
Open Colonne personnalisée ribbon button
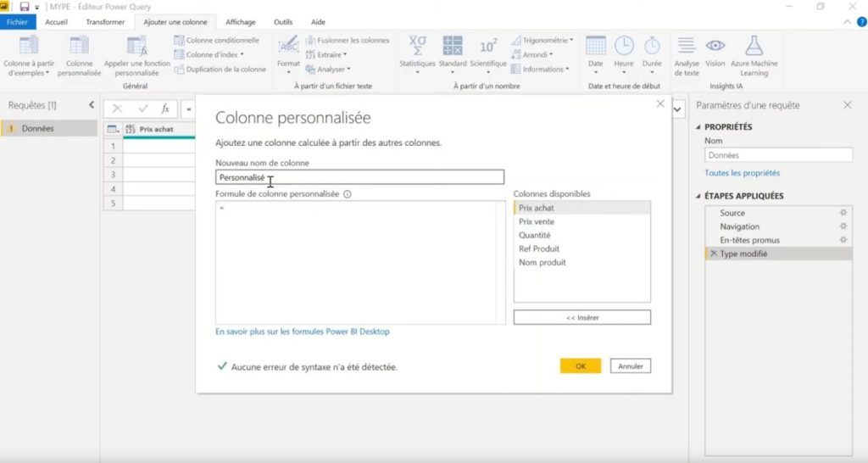(79, 55)
